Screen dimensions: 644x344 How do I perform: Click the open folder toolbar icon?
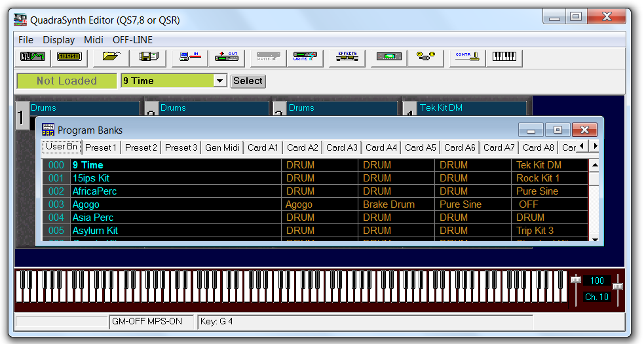[111, 57]
